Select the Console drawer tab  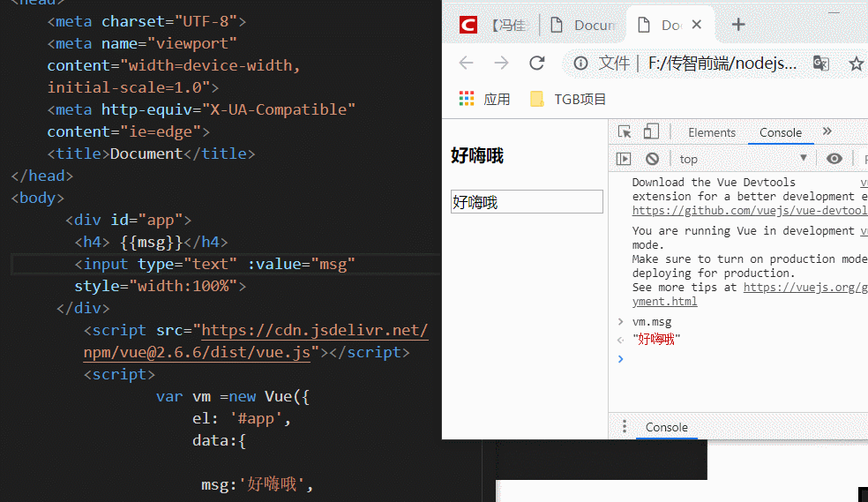(667, 427)
